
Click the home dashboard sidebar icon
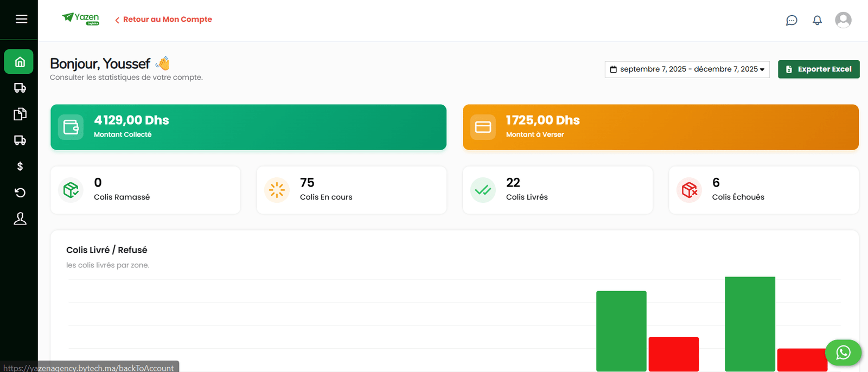[20, 62]
